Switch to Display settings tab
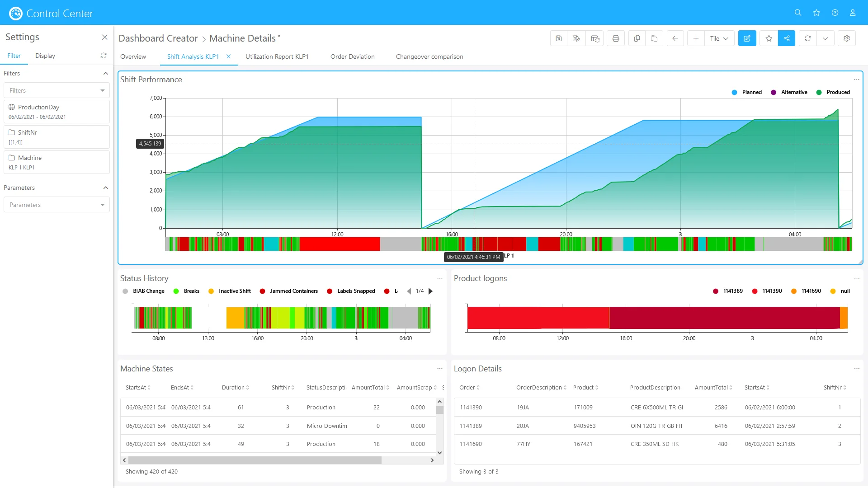 (x=45, y=56)
